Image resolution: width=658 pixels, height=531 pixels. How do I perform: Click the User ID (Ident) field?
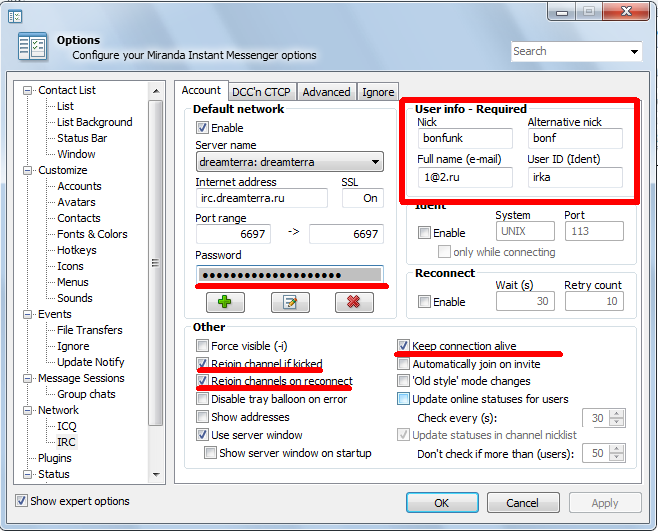(x=575, y=177)
